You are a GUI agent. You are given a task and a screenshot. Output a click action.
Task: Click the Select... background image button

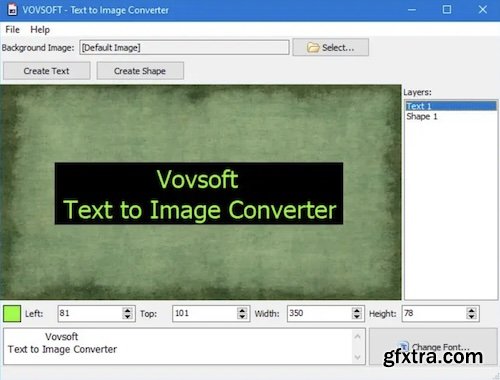tap(331, 47)
